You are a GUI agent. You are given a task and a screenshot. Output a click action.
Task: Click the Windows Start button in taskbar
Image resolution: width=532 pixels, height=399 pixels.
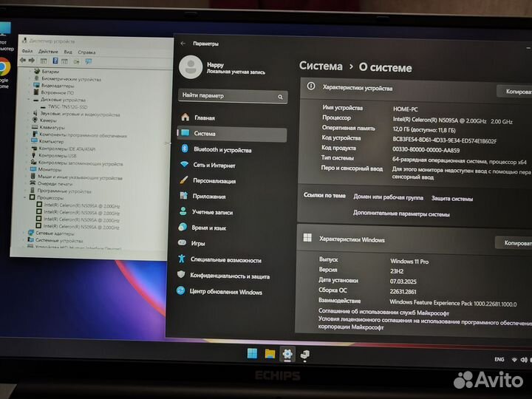[x=253, y=353]
